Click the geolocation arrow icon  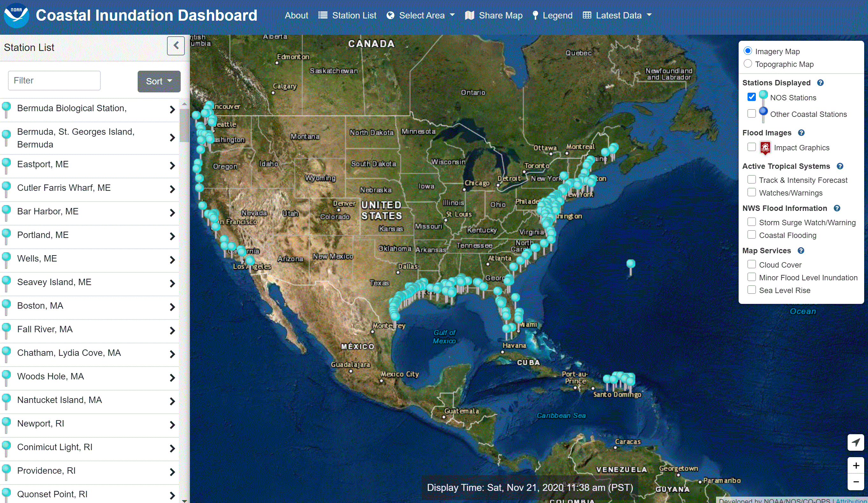(856, 442)
